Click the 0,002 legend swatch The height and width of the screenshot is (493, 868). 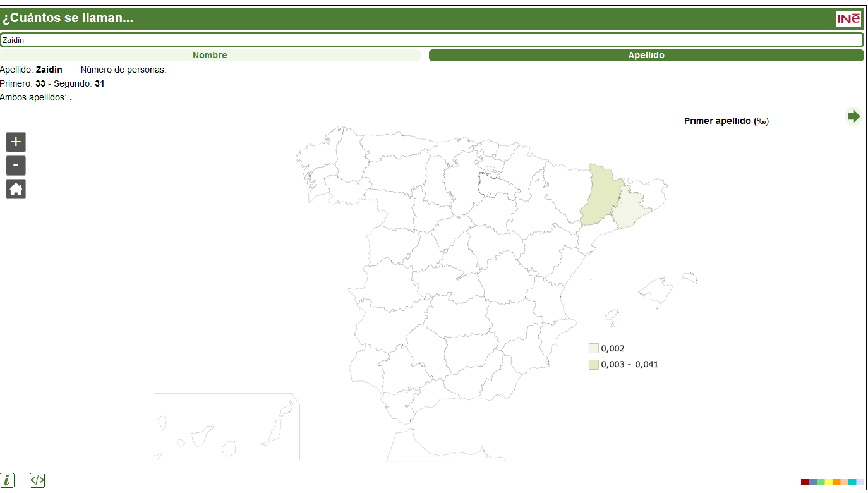593,348
